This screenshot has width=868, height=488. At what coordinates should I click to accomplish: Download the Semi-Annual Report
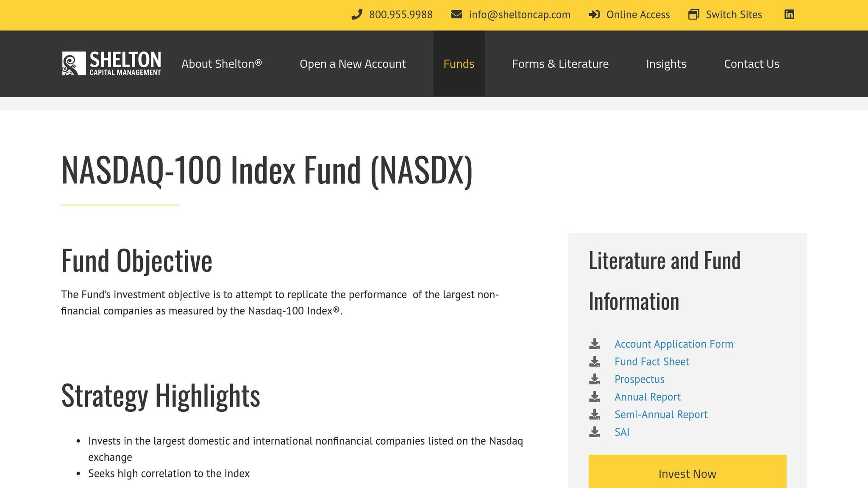[661, 414]
